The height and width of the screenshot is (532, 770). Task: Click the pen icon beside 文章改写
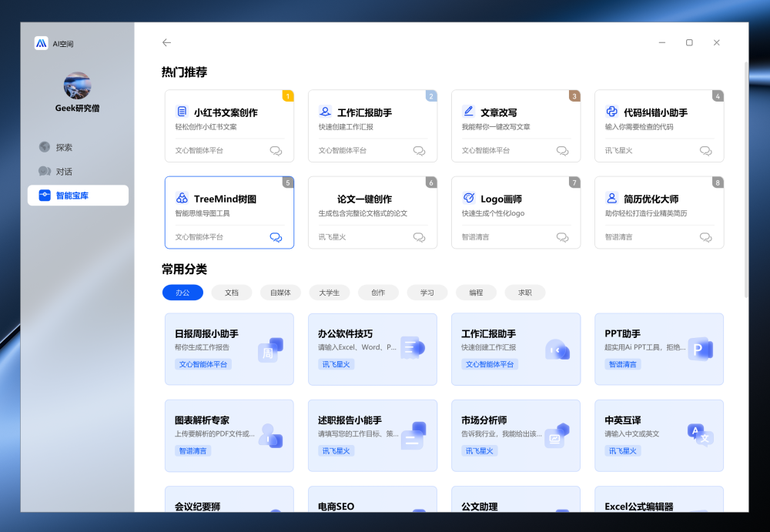tap(468, 112)
